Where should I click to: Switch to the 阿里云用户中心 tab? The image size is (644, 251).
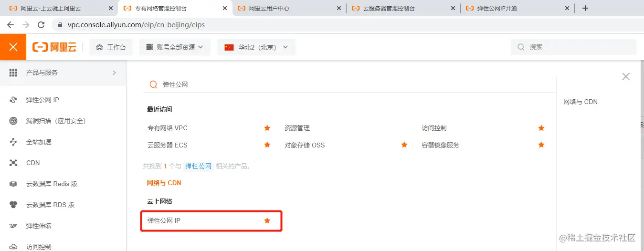pos(289,8)
